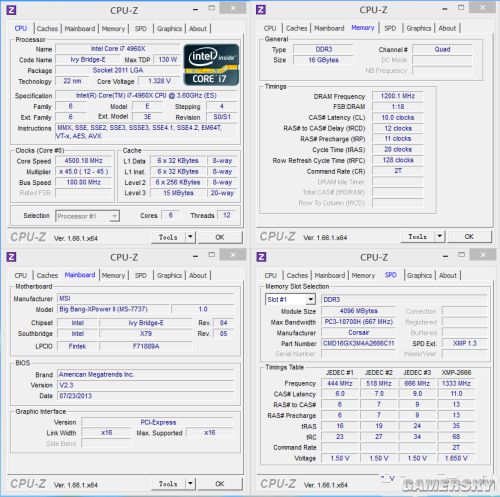Click the Intel Core i7 badge image
This screenshot has height=497, width=500.
tap(211, 65)
